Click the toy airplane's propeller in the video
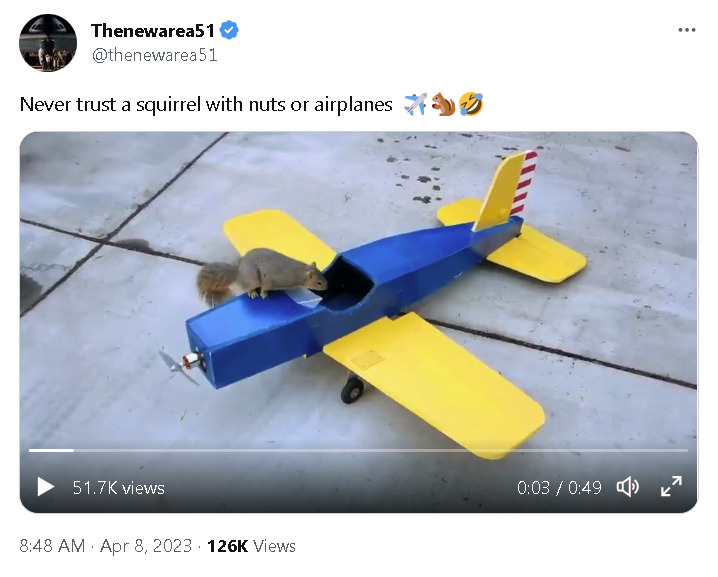This screenshot has height=577, width=718. coord(180,367)
